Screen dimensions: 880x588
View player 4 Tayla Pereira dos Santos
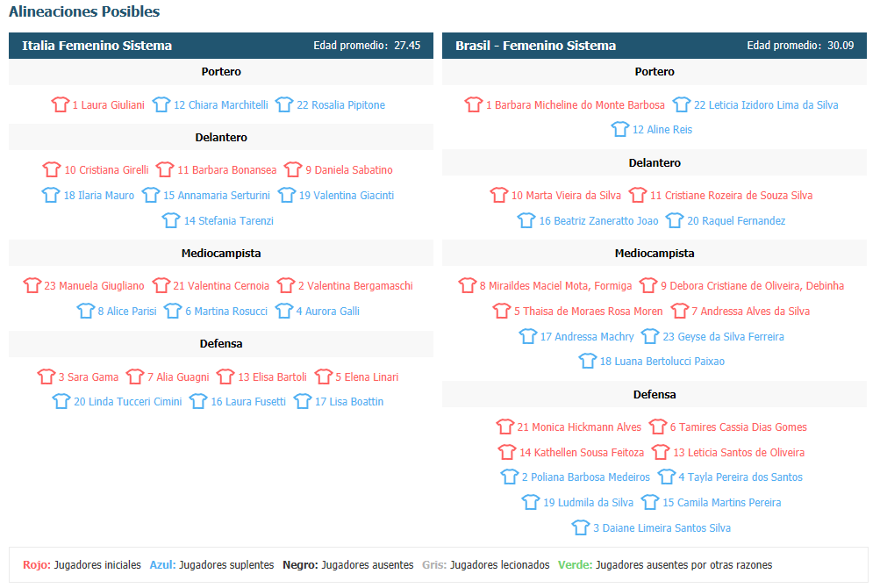tap(740, 477)
